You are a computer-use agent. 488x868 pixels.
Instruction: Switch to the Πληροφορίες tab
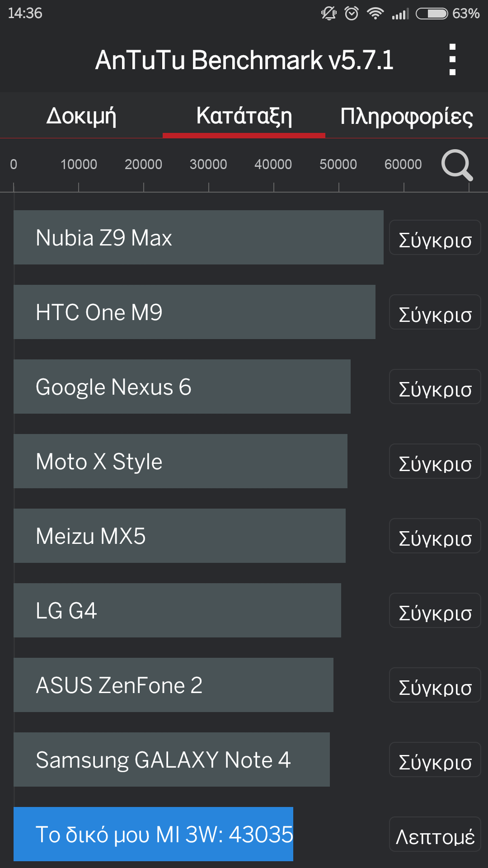pyautogui.click(x=407, y=116)
